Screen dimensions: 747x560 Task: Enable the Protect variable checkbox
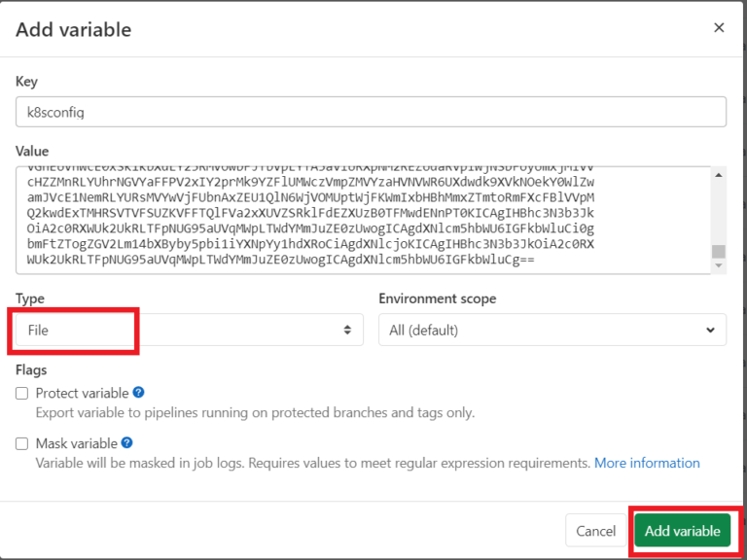coord(22,394)
